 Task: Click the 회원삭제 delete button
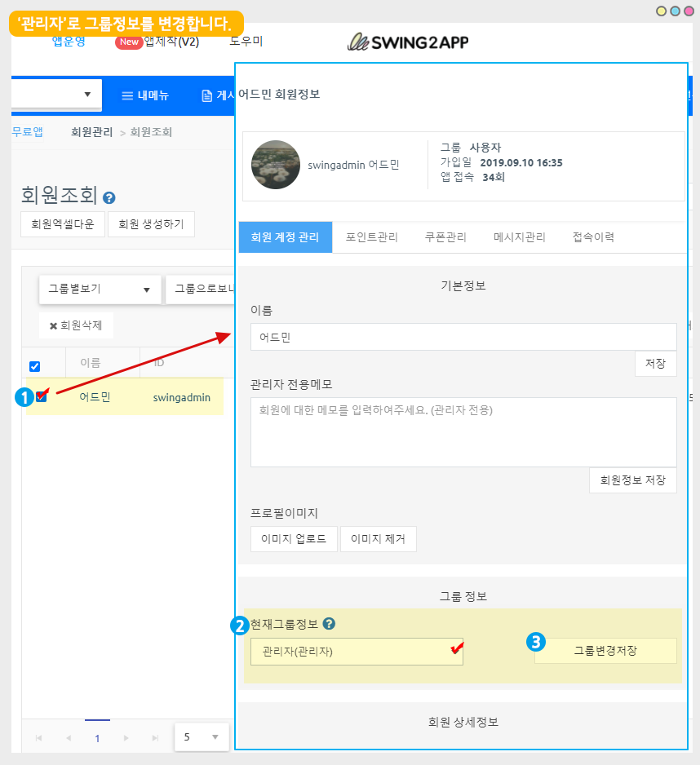pos(76,325)
